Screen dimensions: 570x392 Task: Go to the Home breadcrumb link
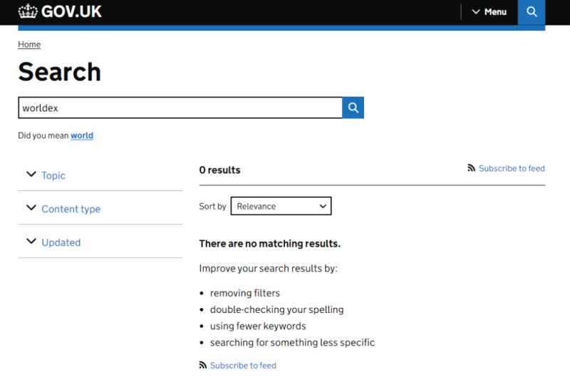click(x=29, y=44)
